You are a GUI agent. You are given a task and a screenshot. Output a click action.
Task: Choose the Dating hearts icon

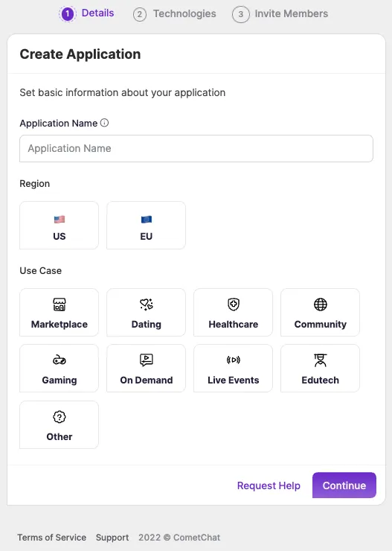tap(147, 305)
